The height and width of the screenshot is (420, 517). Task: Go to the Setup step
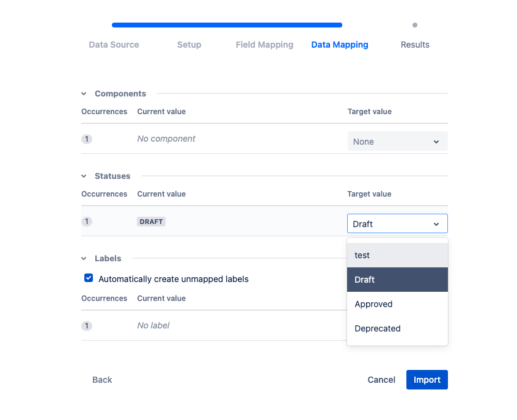[189, 45]
